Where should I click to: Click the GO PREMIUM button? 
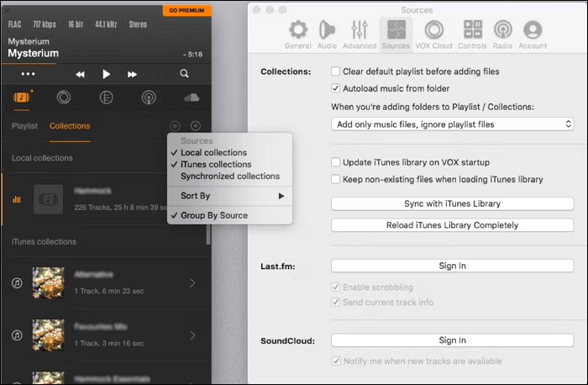point(186,9)
